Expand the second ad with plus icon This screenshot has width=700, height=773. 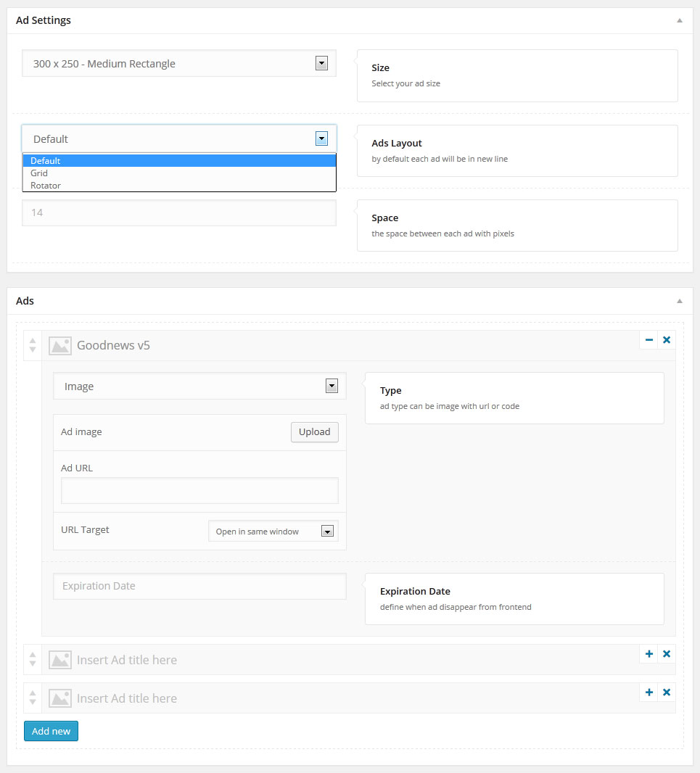(x=648, y=653)
